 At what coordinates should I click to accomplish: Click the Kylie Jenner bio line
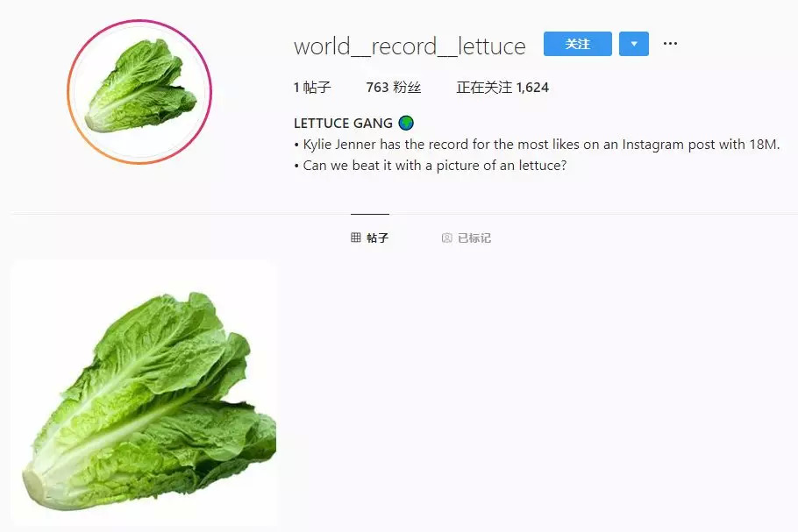[x=537, y=145]
